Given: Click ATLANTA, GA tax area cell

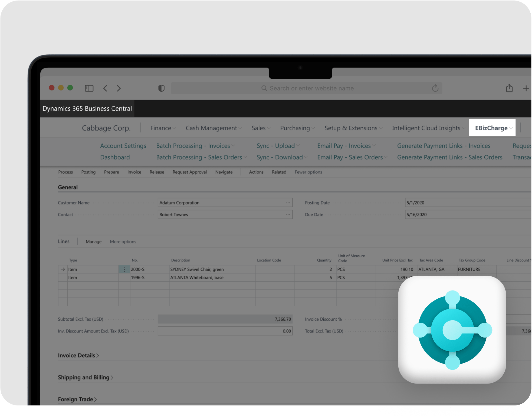Looking at the screenshot, I should click(x=438, y=269).
